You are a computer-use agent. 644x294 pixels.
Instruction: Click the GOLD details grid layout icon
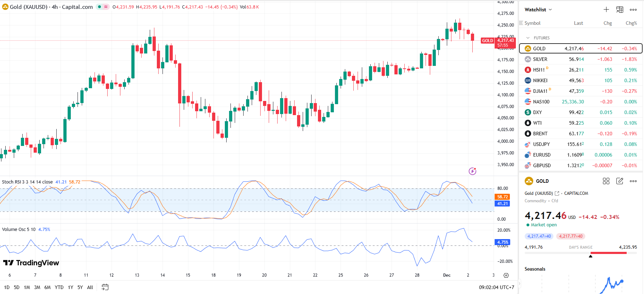point(606,181)
